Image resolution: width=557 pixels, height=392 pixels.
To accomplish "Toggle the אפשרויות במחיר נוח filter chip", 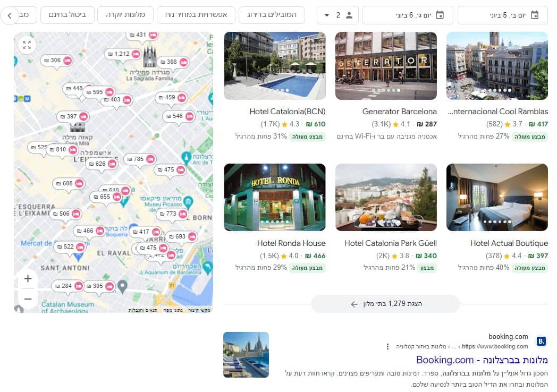I will click(x=196, y=15).
